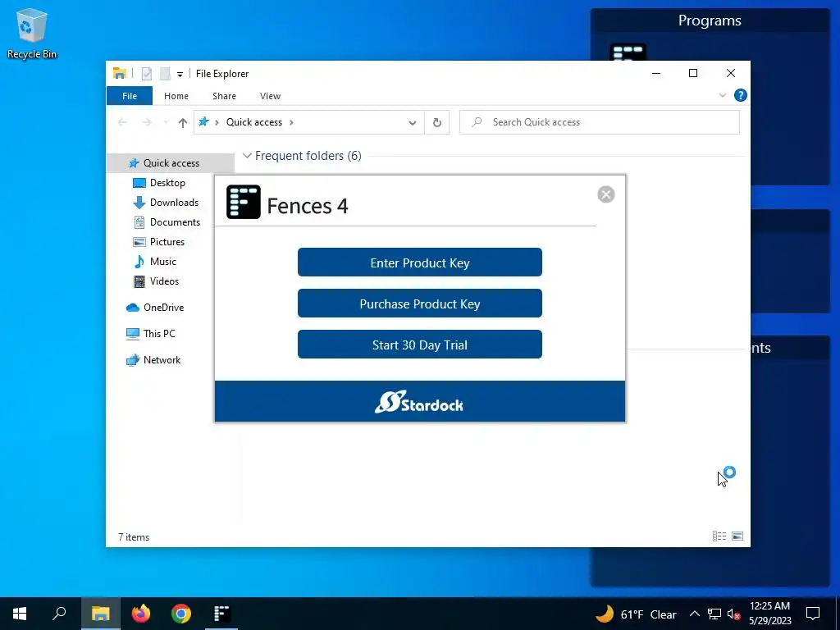Click the Programs fence title
Screen dimensions: 840x630
710,21
